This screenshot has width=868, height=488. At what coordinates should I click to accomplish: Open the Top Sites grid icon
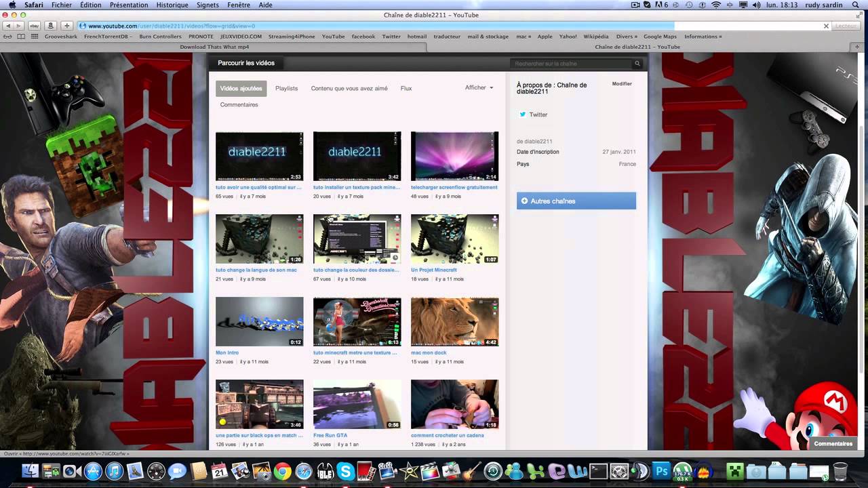pyautogui.click(x=35, y=37)
